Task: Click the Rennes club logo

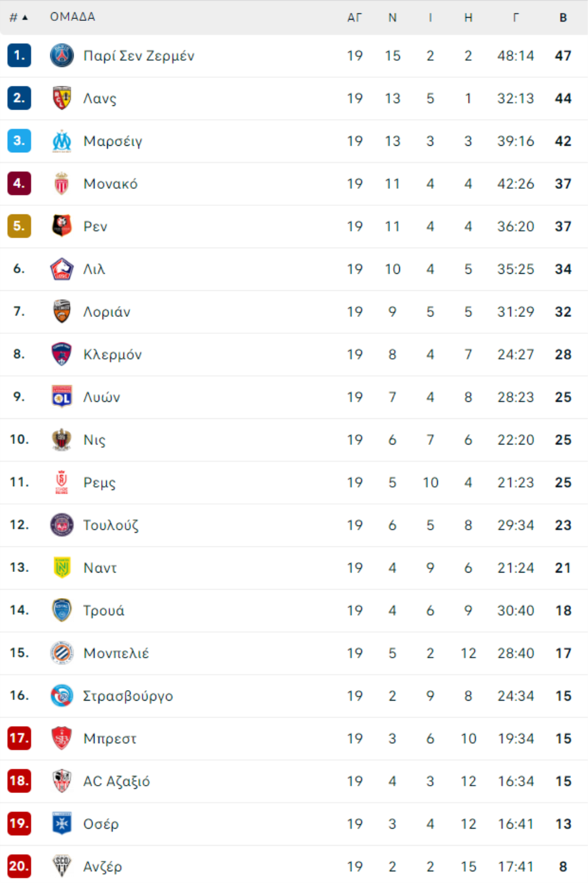Action: [62, 226]
